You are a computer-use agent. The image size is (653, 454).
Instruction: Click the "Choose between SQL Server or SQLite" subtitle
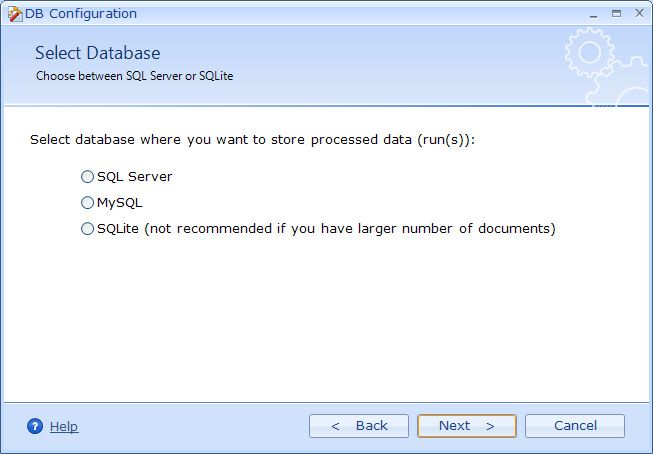point(134,75)
